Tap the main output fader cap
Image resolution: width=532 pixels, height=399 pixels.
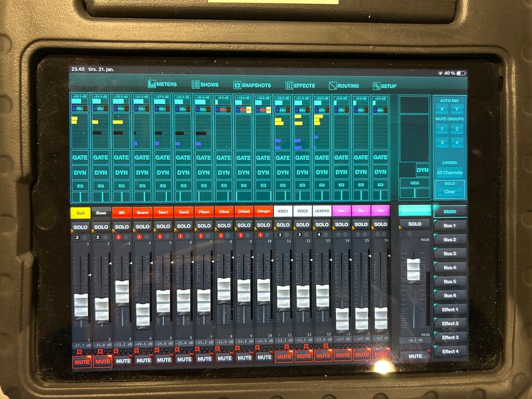[x=413, y=270]
